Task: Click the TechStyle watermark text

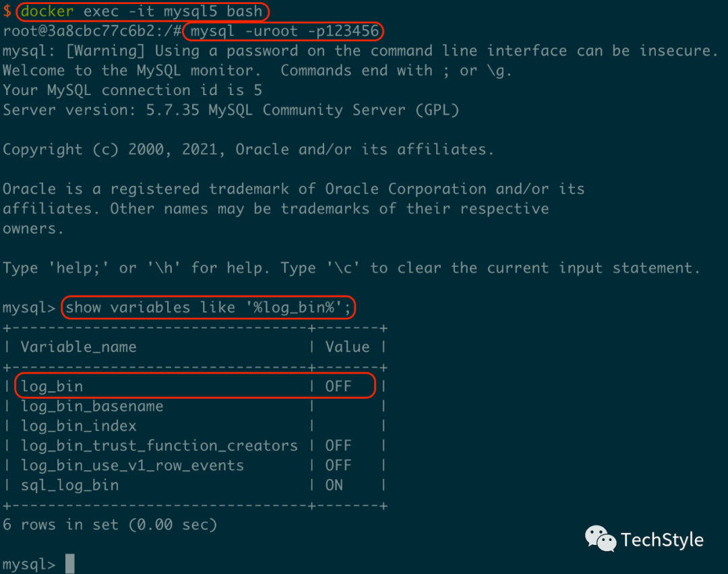Action: [662, 540]
